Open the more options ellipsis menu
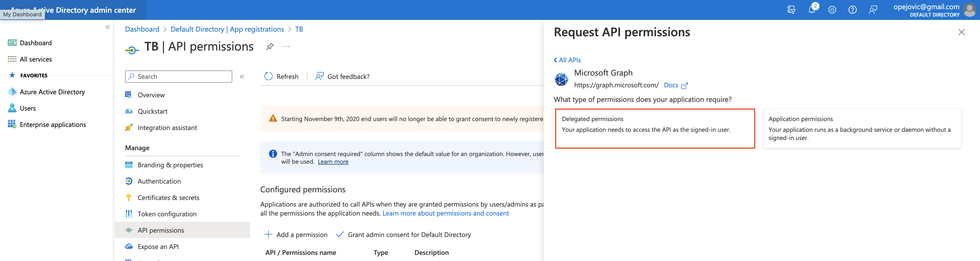Image resolution: width=980 pixels, height=261 pixels. [x=286, y=46]
